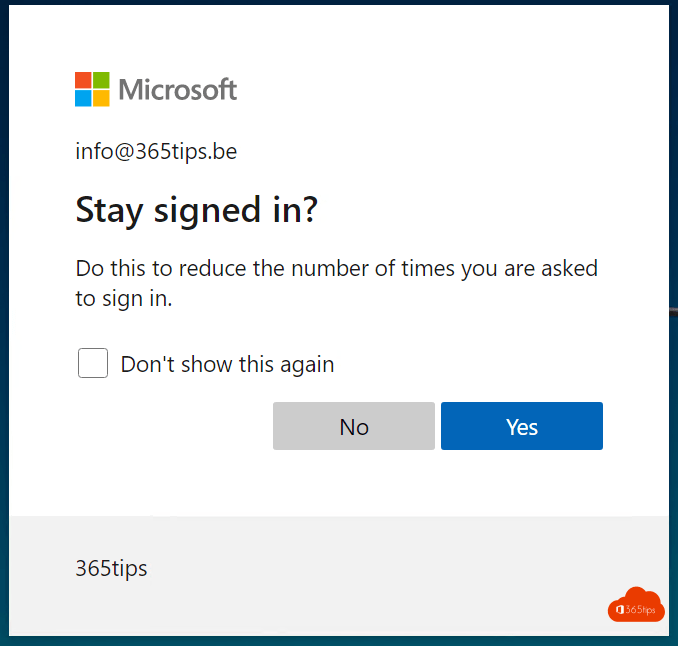This screenshot has height=646, width=678.
Task: Click the blue square in Microsoft logo
Action: point(83,98)
